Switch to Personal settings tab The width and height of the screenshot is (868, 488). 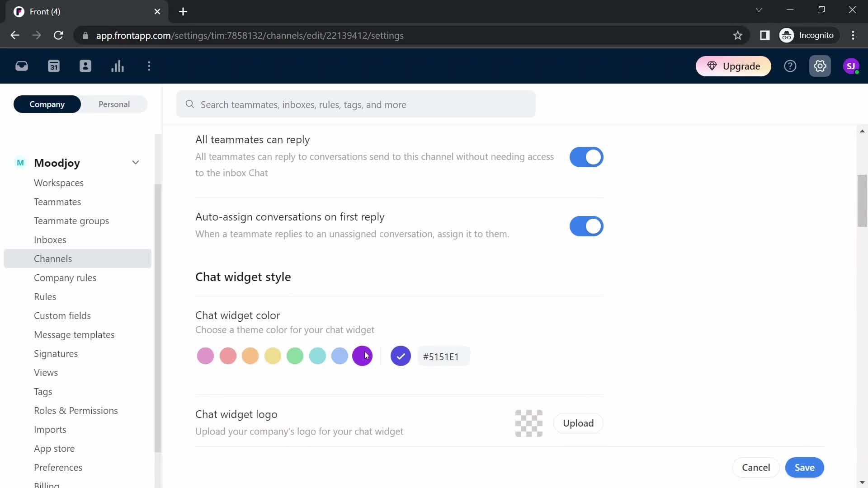(114, 104)
